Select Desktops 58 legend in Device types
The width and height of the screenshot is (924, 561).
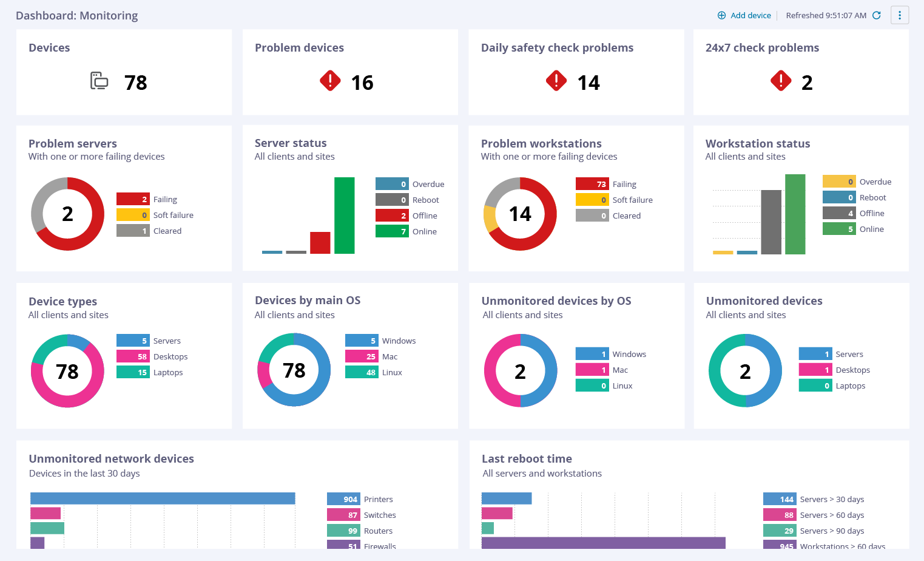click(152, 356)
